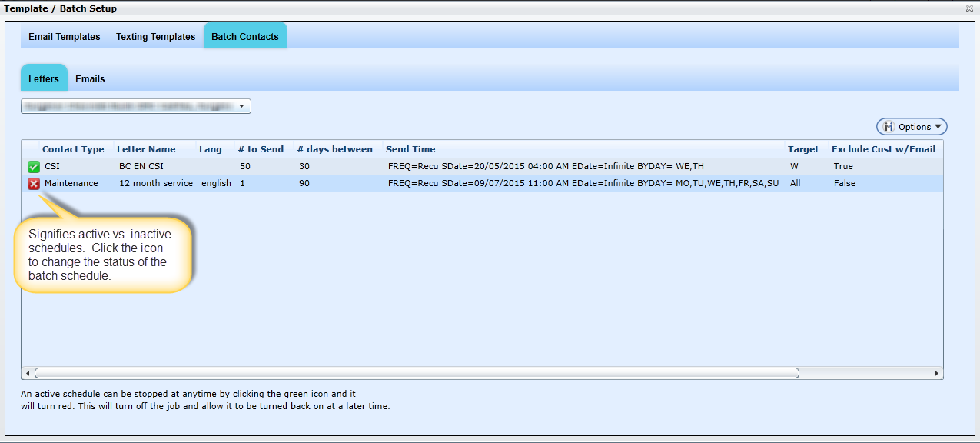Image resolution: width=980 pixels, height=443 pixels.
Task: Sort by the Letter Name column header
Action: coord(146,149)
